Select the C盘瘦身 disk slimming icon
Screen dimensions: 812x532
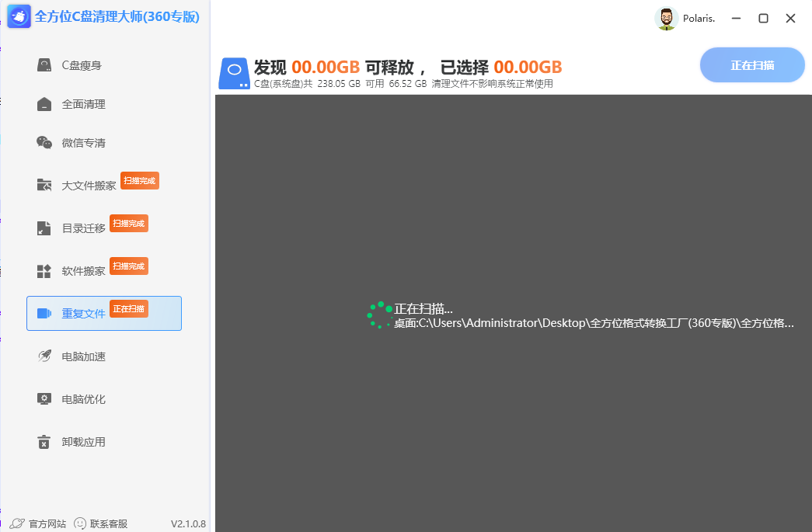point(44,64)
